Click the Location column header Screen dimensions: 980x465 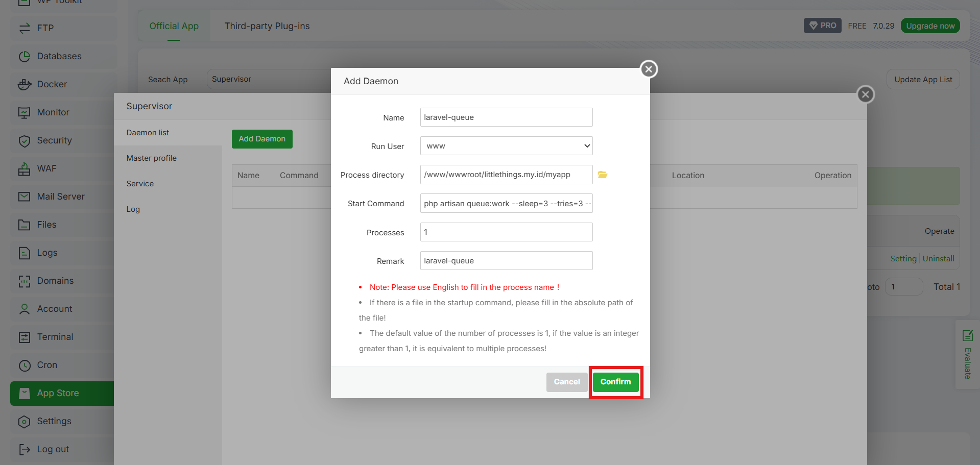pos(688,176)
